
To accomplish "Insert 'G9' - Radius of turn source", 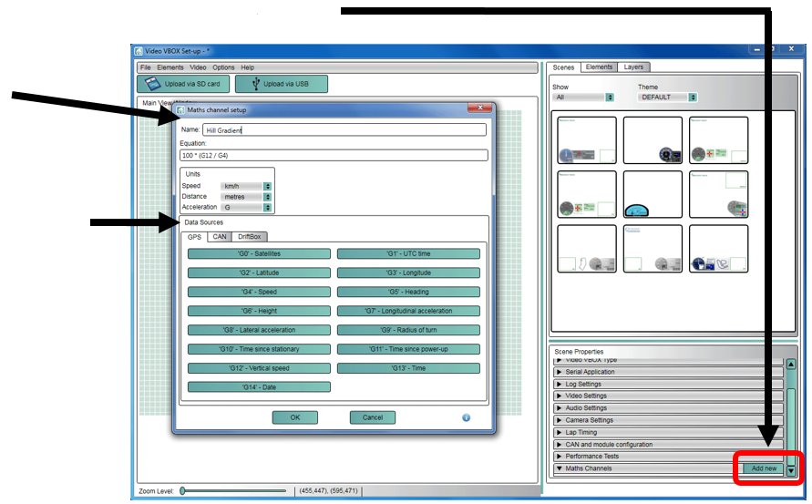I will [408, 330].
